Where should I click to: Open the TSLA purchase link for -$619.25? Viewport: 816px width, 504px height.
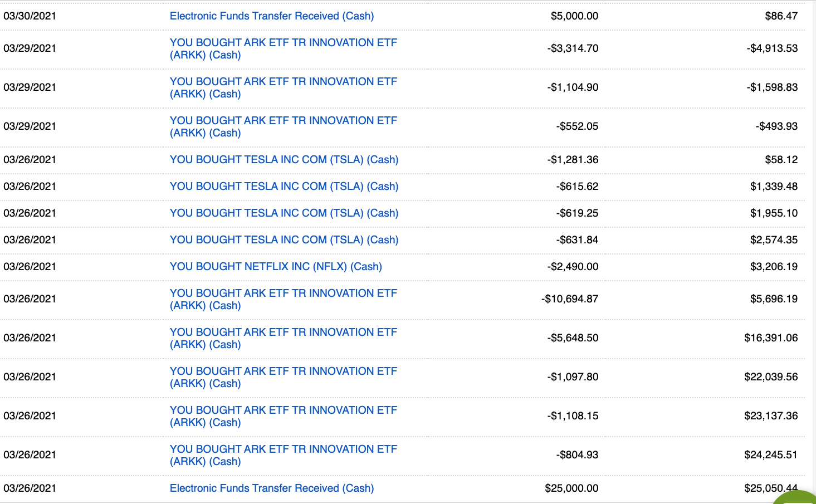point(284,213)
